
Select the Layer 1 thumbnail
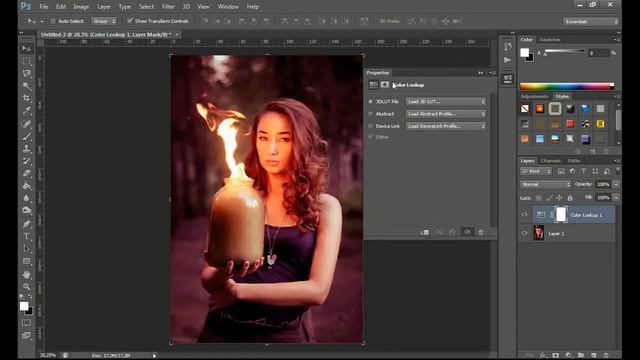(539, 233)
